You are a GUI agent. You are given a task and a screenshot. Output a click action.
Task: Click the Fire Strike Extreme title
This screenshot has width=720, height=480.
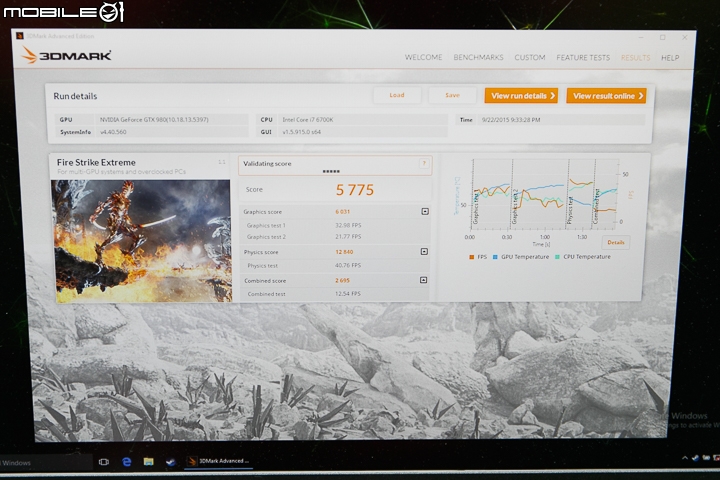tap(96, 162)
